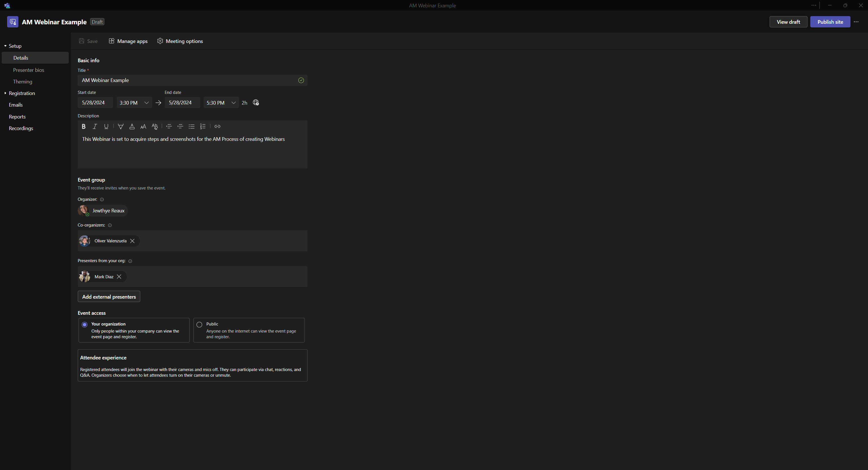Open the time zone globe icon
This screenshot has width=868, height=470.
[x=256, y=102]
